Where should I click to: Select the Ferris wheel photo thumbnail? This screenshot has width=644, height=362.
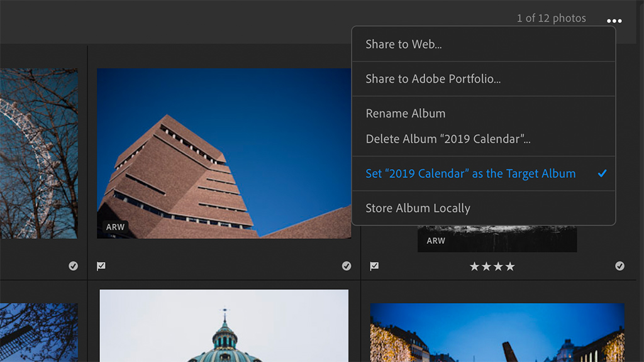click(x=38, y=153)
